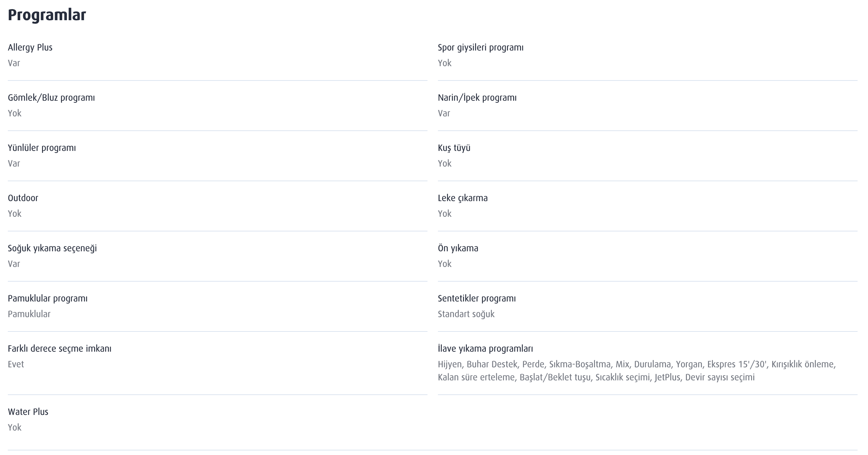This screenshot has width=868, height=455.
Task: Select the Spor giysileri programı label
Action: (x=481, y=48)
